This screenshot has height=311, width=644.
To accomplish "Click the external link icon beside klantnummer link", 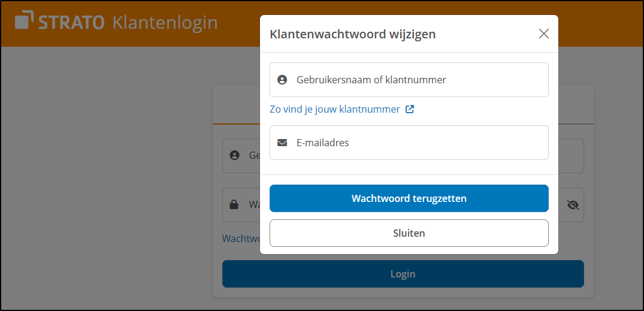I will [x=410, y=109].
